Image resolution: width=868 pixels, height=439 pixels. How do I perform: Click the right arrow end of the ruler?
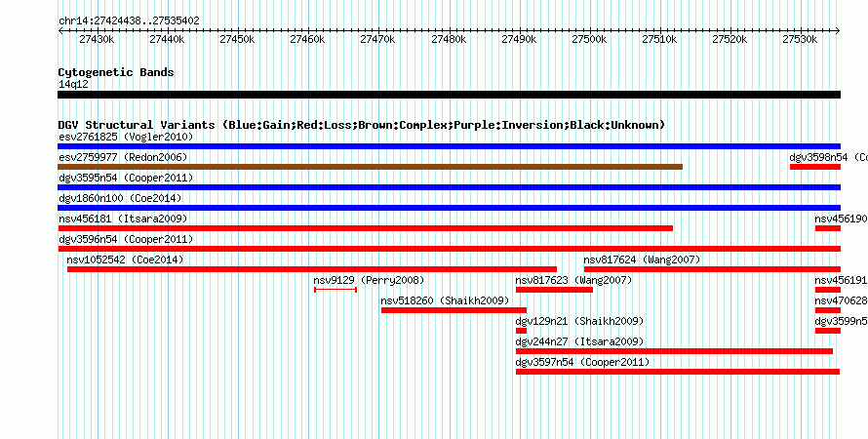click(x=838, y=31)
